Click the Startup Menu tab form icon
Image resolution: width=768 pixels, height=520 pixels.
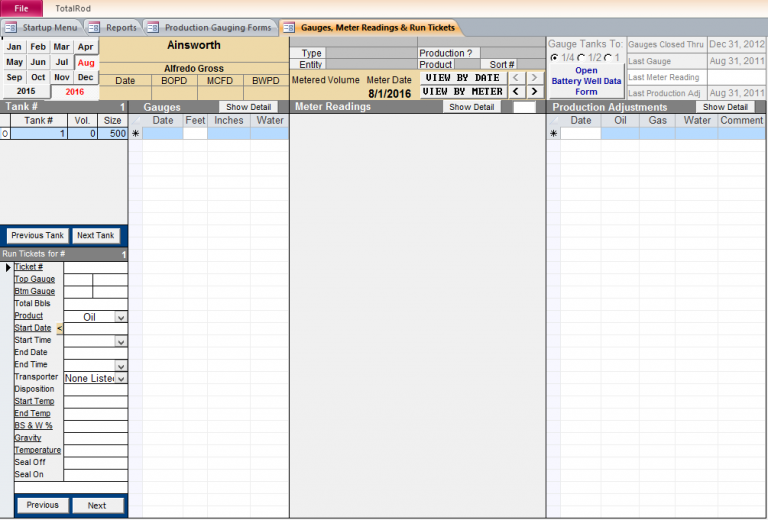point(11,28)
